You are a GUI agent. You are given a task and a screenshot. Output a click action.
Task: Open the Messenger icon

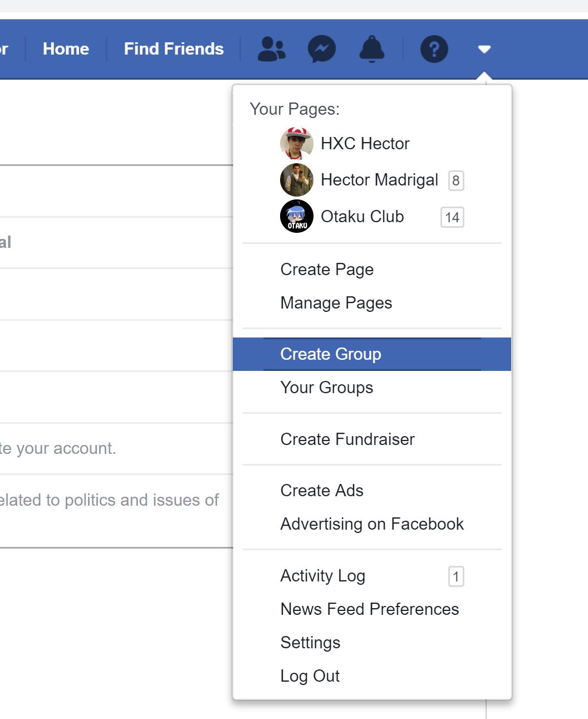[x=322, y=49]
